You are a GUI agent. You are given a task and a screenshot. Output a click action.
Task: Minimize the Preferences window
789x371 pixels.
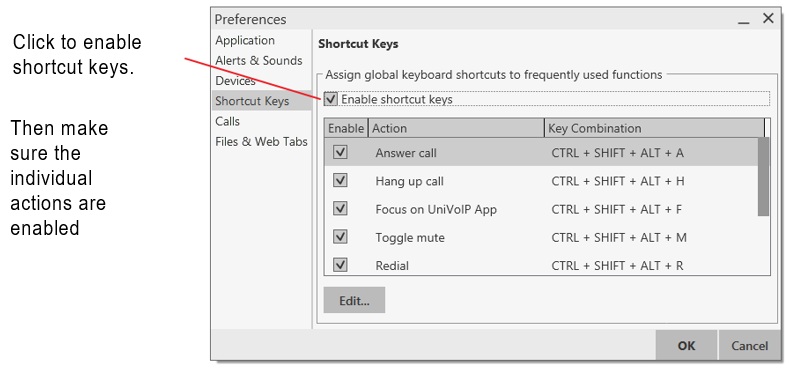click(x=744, y=20)
